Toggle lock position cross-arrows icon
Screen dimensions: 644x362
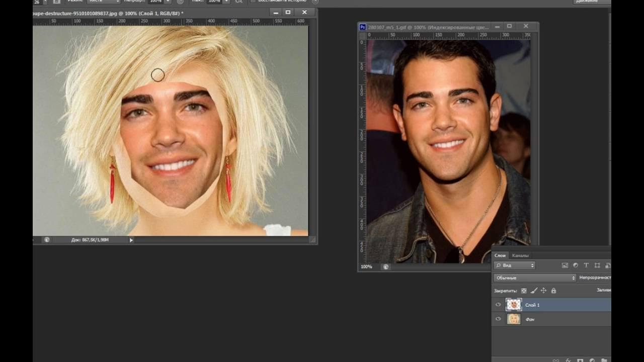click(544, 291)
